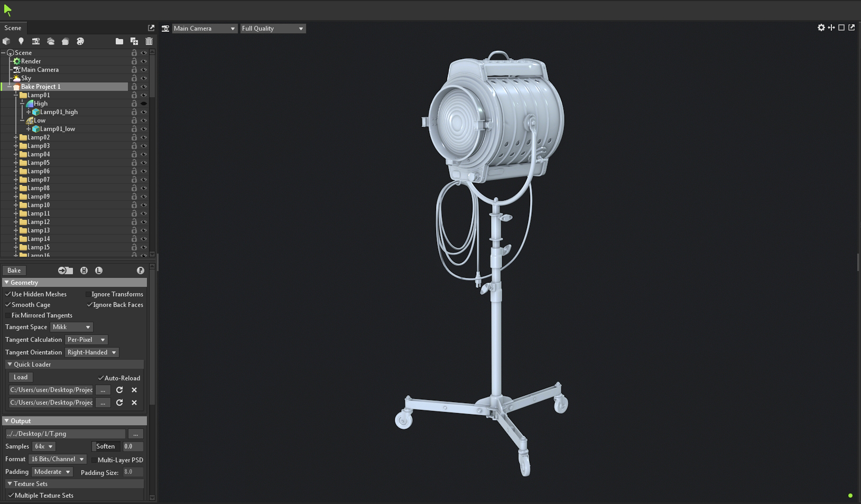Toggle lock on the Render scene item
Viewport: 861px width, 504px height.
[134, 61]
